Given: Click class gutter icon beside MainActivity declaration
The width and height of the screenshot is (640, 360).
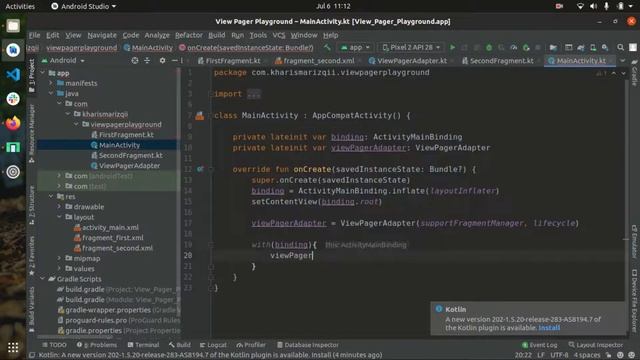Looking at the screenshot, I should coord(200,116).
